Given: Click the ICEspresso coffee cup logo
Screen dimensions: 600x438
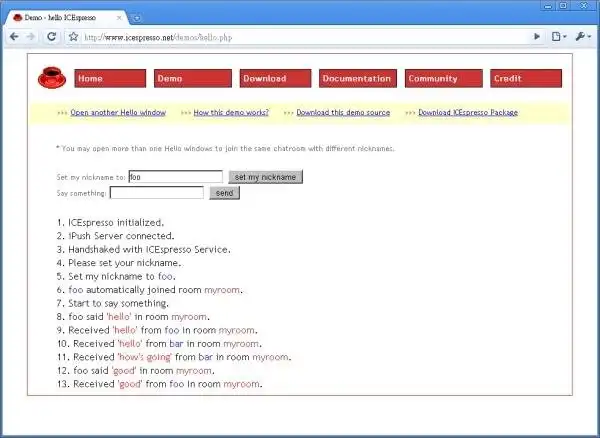Looking at the screenshot, I should pos(52,78).
